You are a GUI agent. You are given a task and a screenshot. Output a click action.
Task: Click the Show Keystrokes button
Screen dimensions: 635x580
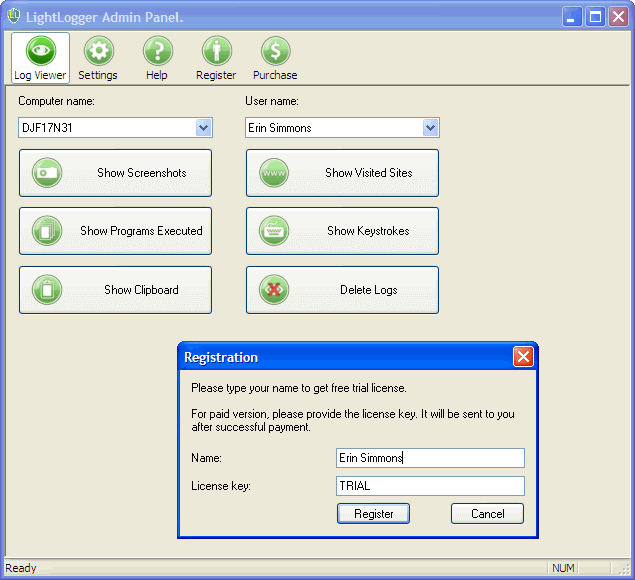(342, 231)
